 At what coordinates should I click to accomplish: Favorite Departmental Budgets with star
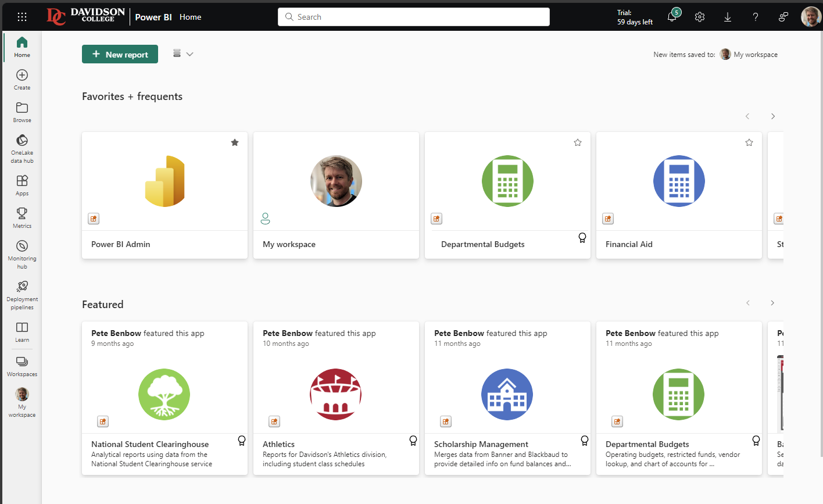pos(578,142)
